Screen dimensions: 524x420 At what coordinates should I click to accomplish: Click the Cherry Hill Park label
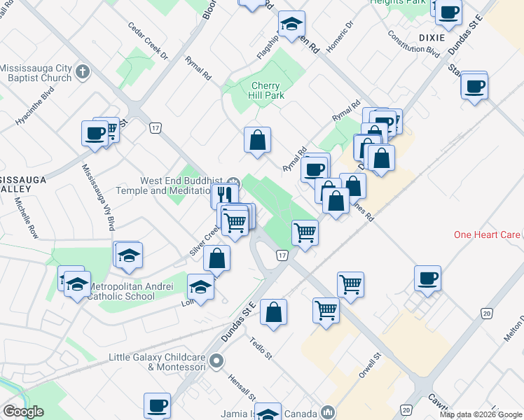click(266, 90)
